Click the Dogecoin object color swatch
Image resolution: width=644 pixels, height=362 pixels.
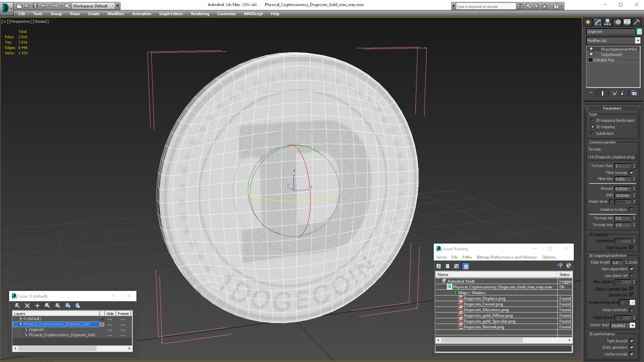pos(639,32)
